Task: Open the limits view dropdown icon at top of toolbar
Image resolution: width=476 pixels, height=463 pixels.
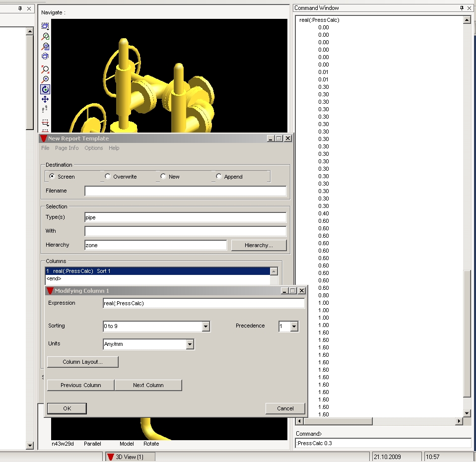Action: 45,26
